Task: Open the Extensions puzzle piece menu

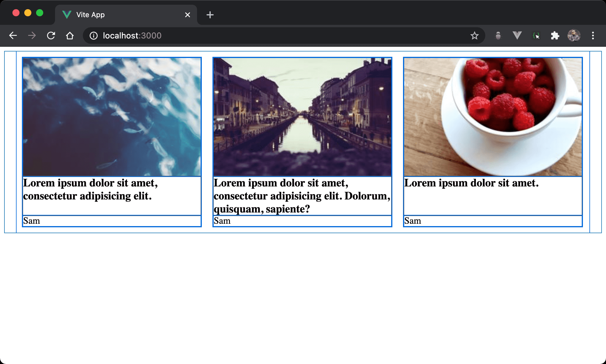Action: [555, 36]
